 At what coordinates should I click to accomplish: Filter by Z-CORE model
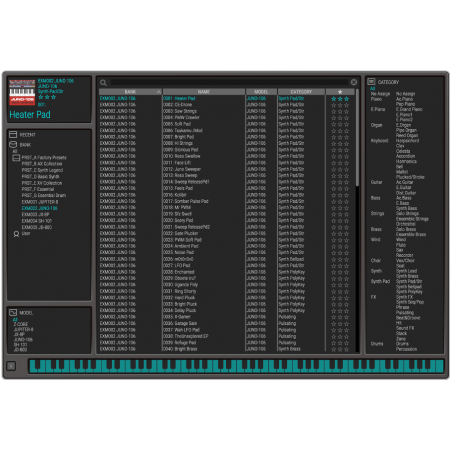point(21,324)
